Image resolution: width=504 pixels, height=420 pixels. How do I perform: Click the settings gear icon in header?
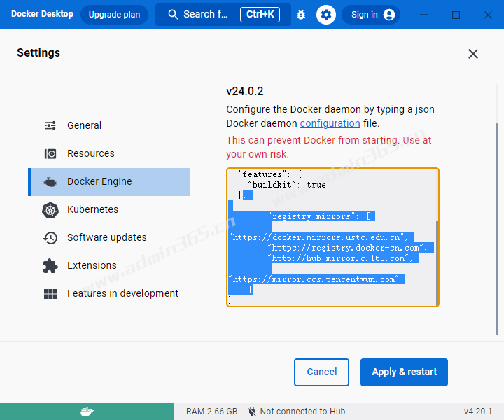coord(326,15)
